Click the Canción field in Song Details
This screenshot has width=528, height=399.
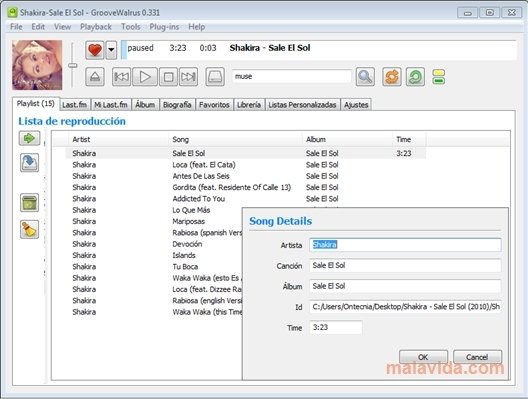click(x=405, y=265)
